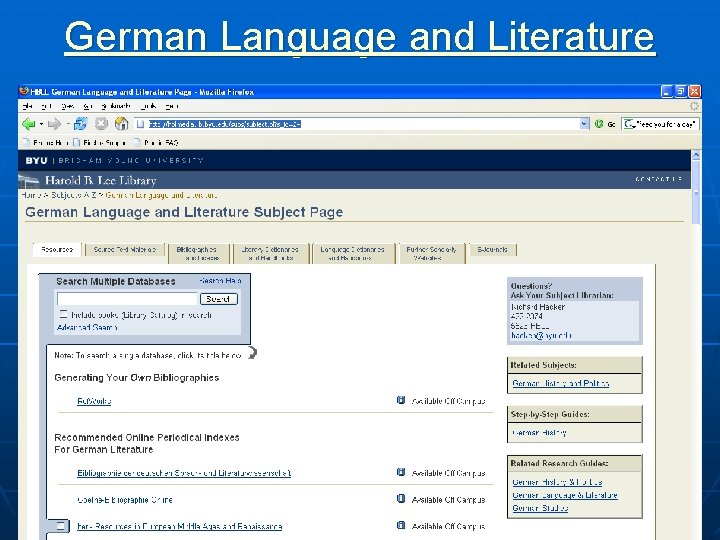Screen dimensions: 720x540
Task: Switch to Further Scholarly Websites tab
Action: pos(431,253)
